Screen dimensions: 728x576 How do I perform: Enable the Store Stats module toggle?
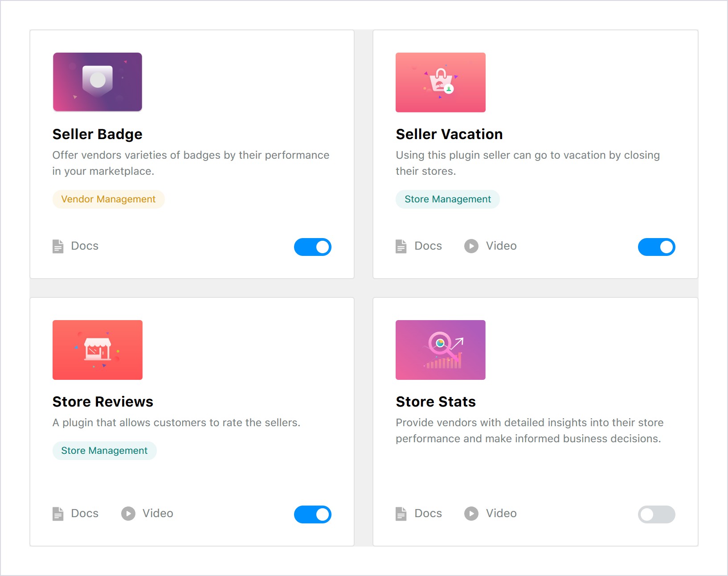[657, 514]
